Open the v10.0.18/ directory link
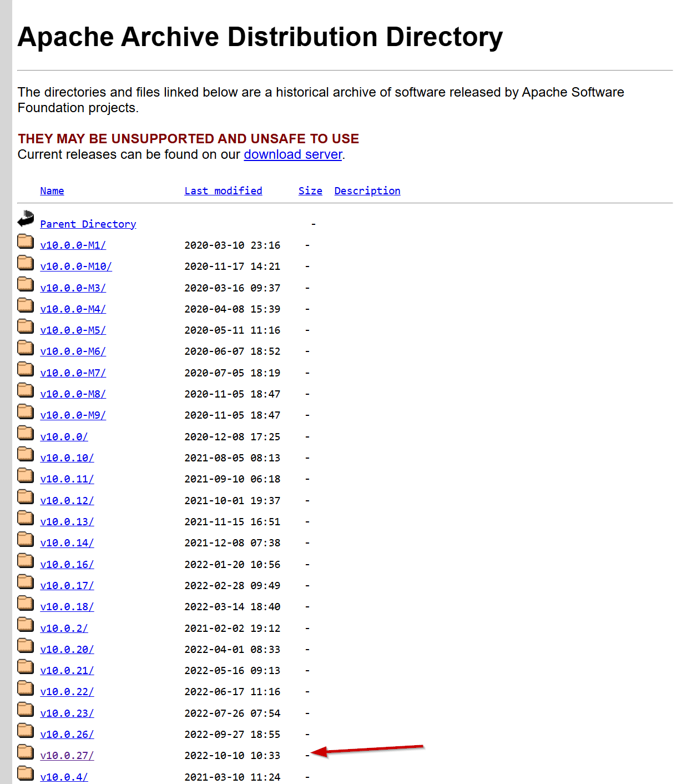 [67, 607]
